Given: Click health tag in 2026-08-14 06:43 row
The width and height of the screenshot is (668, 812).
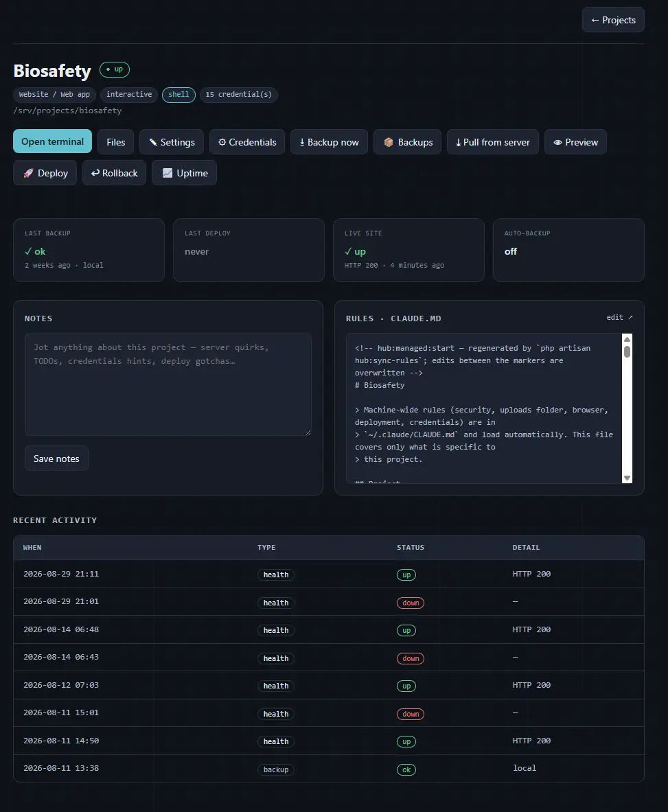Looking at the screenshot, I should tap(276, 658).
